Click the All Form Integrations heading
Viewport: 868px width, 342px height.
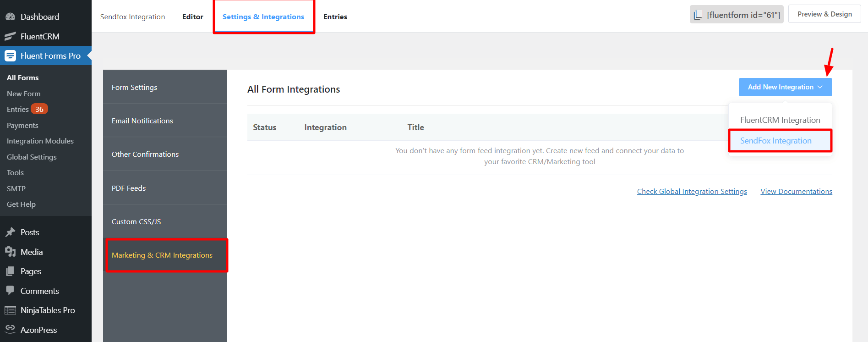[x=294, y=89]
